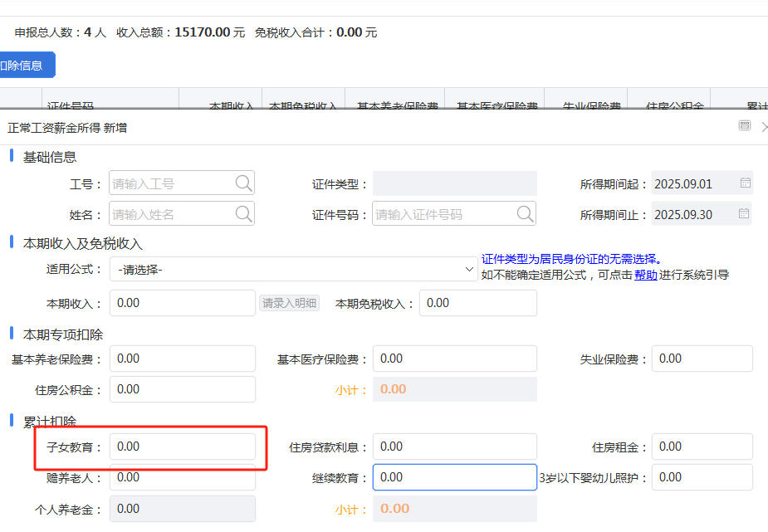Switch to the 扣除信息 tab
Image resolution: width=768 pixels, height=532 pixels.
click(x=25, y=65)
